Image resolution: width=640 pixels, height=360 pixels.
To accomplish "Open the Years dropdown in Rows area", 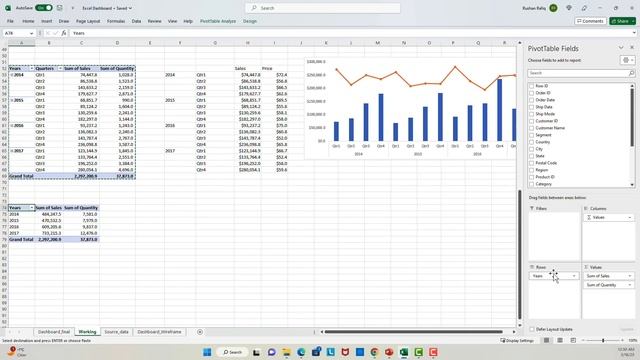I will click(x=574, y=276).
